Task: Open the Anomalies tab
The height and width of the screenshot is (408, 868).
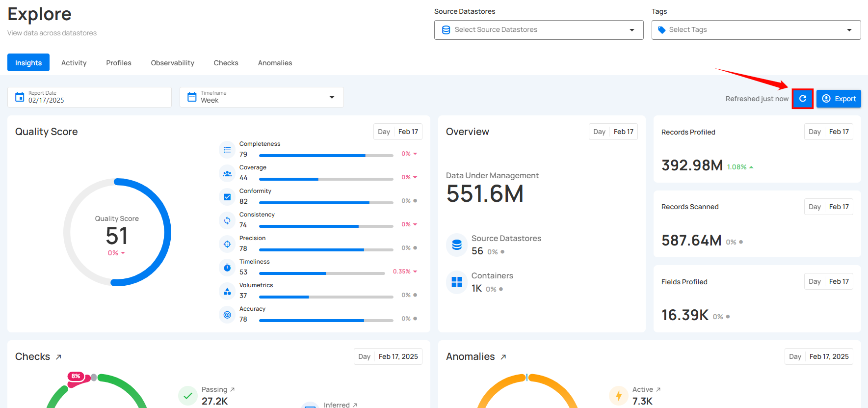Action: pyautogui.click(x=275, y=62)
